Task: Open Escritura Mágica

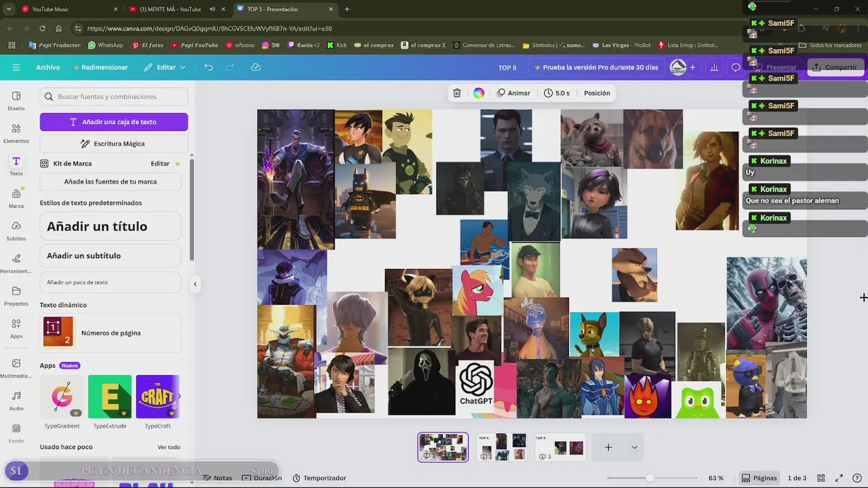Action: tap(114, 144)
